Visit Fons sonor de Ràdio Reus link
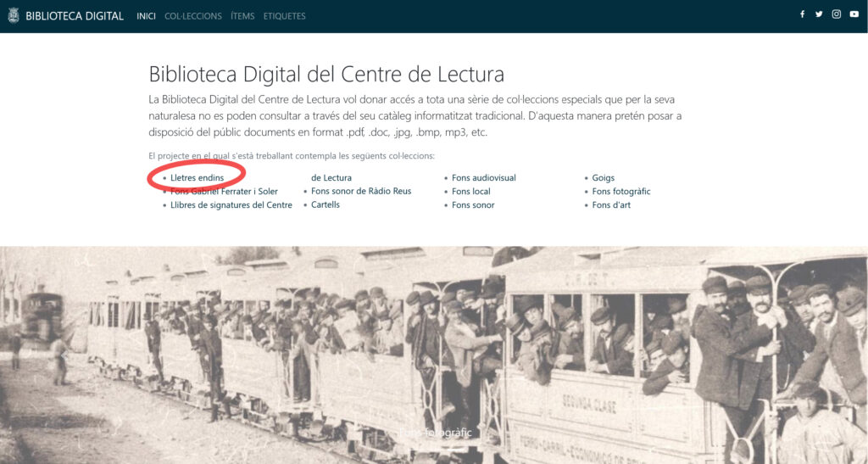The height and width of the screenshot is (464, 868). point(361,192)
